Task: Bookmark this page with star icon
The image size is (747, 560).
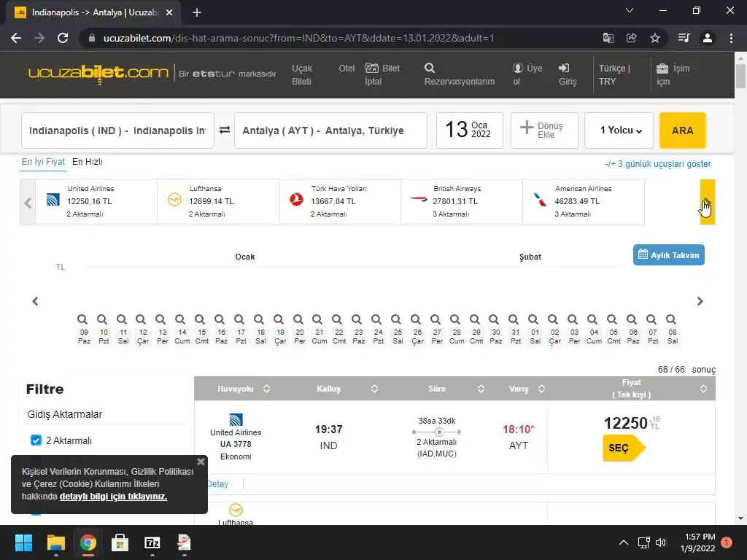Action: click(655, 38)
